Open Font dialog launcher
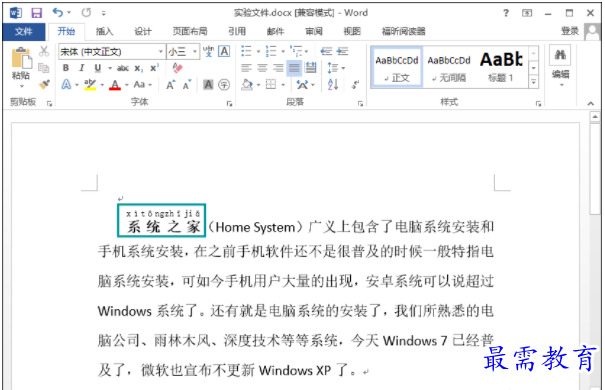This screenshot has width=605, height=390. pos(229,103)
